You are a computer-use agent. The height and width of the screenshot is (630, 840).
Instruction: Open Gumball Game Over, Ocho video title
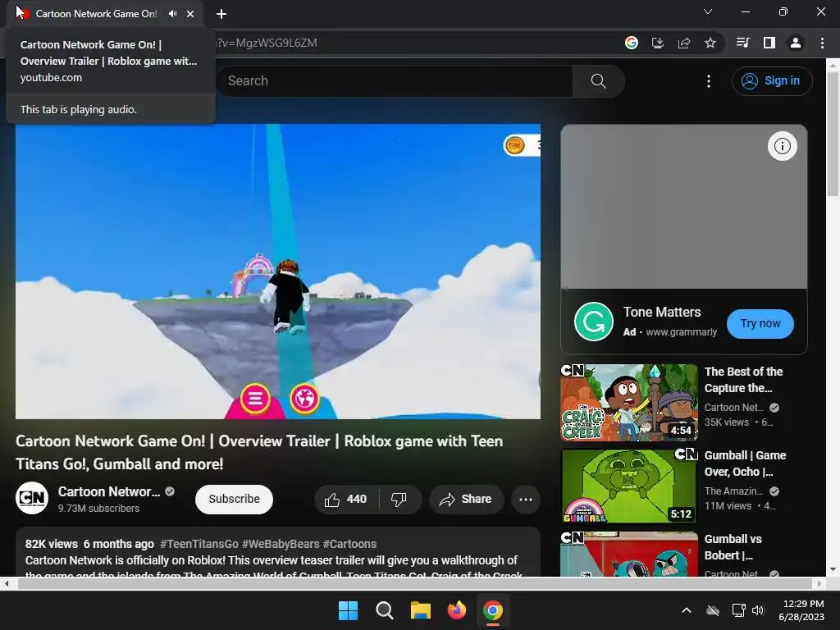pos(745,463)
